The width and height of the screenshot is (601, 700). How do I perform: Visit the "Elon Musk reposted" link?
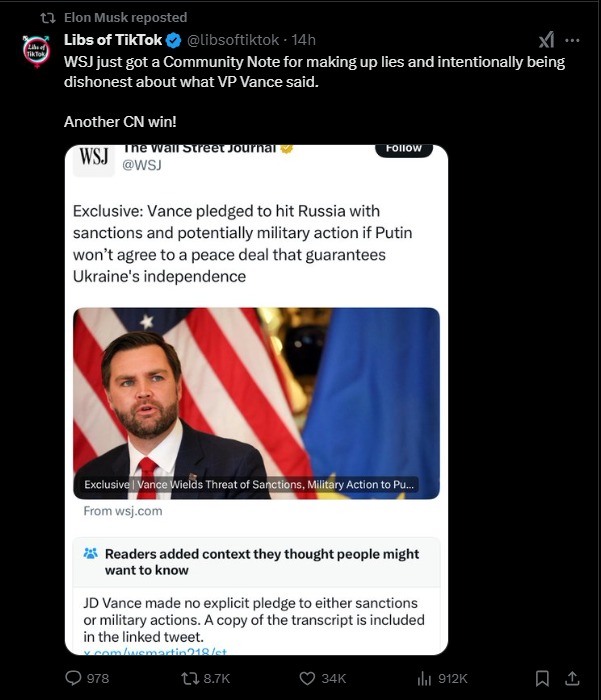pos(125,17)
